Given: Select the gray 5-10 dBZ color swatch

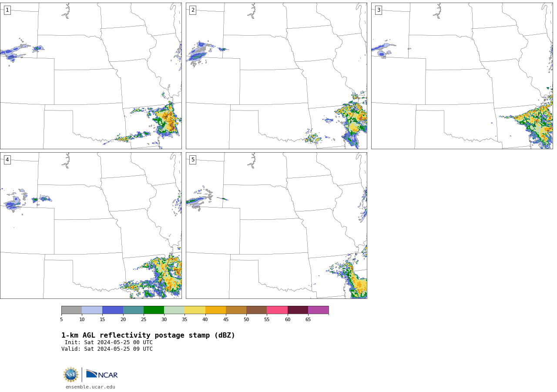Looking at the screenshot, I should (x=71, y=310).
